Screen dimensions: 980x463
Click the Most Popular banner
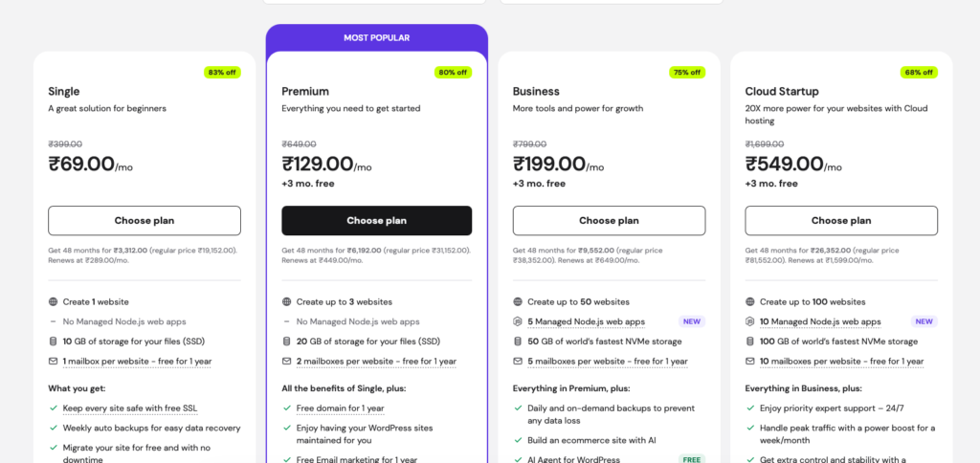[x=376, y=38]
